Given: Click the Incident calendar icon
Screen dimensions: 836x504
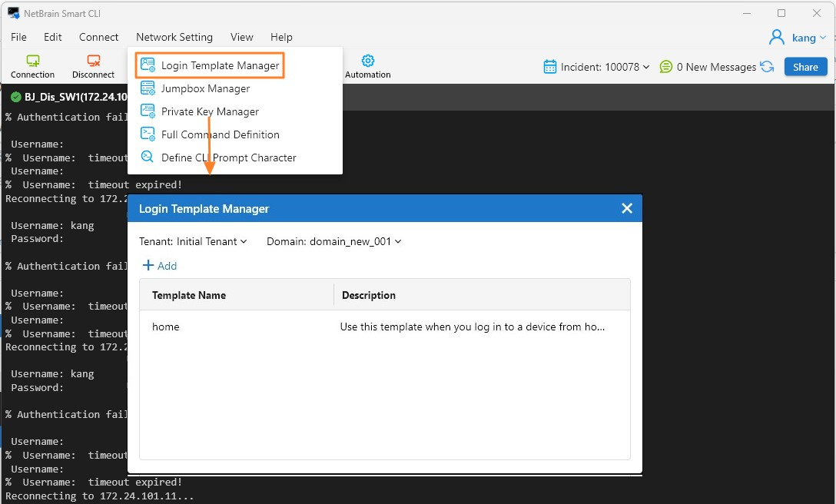Looking at the screenshot, I should tap(550, 67).
